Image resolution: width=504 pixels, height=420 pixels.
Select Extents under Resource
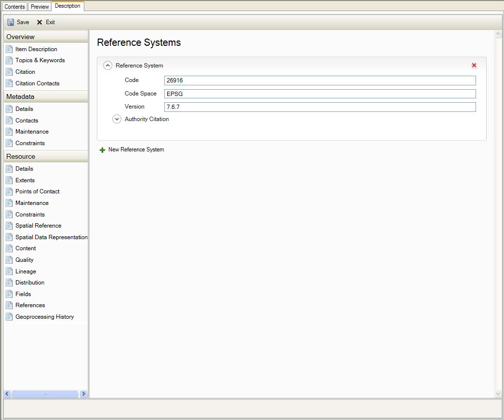click(25, 180)
